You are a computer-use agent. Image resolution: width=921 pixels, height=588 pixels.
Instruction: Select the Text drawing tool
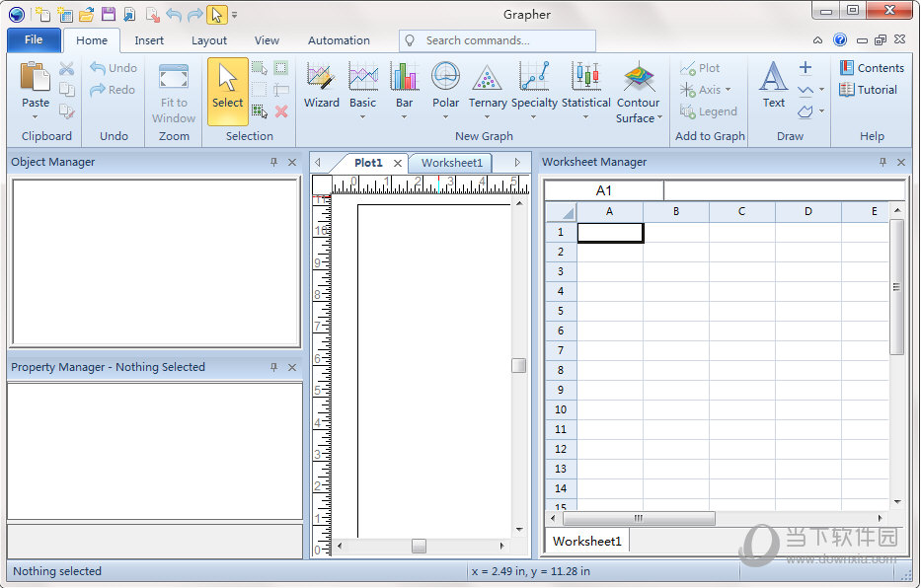pos(774,86)
